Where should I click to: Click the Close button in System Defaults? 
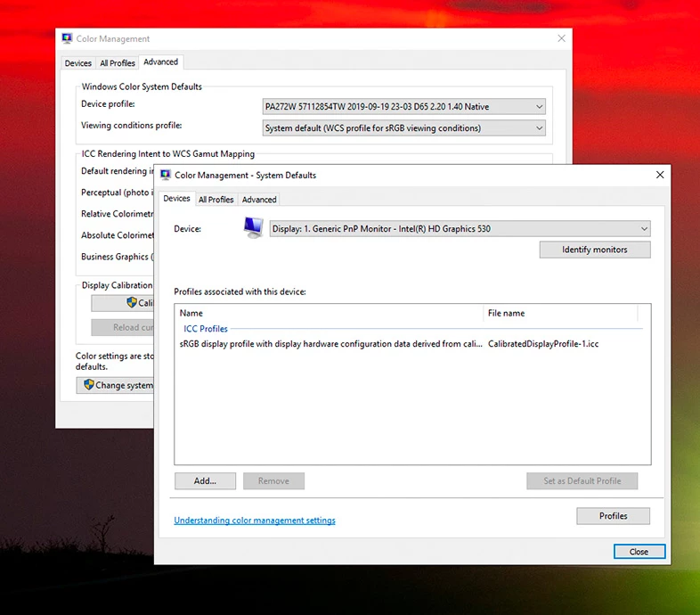coord(639,552)
